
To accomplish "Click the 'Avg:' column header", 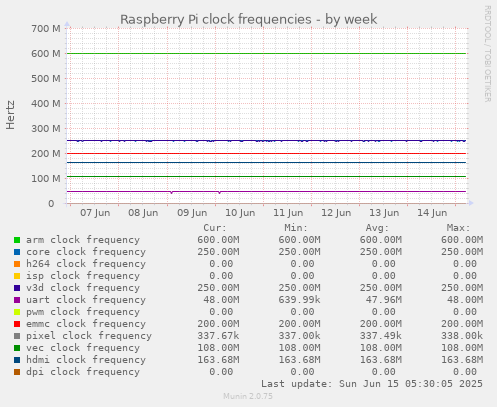I will (377, 228).
